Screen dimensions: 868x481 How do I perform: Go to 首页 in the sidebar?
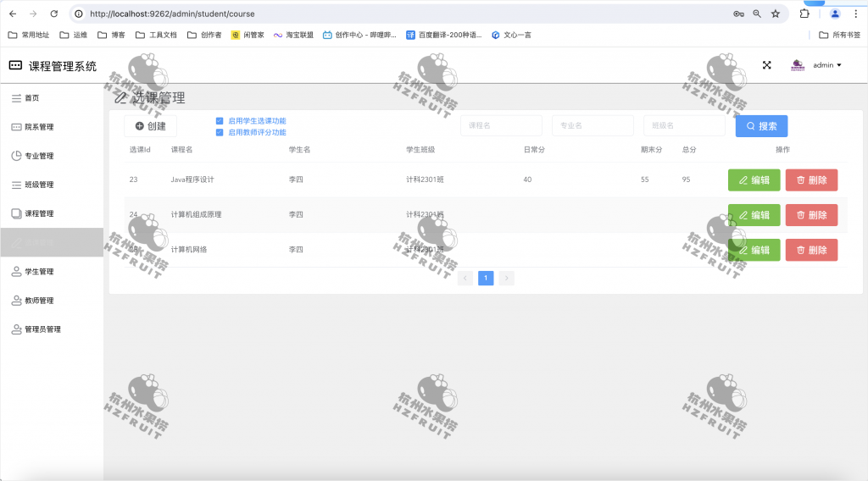[x=52, y=98]
